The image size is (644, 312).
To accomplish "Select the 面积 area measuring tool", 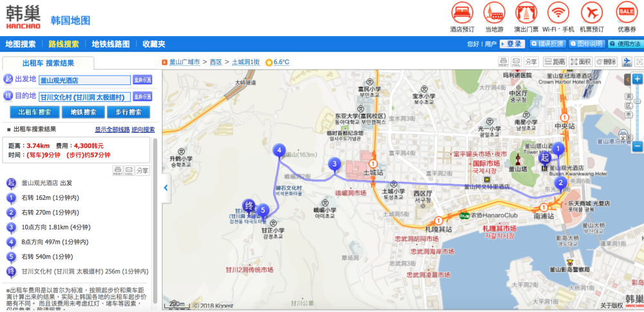I will point(580,62).
